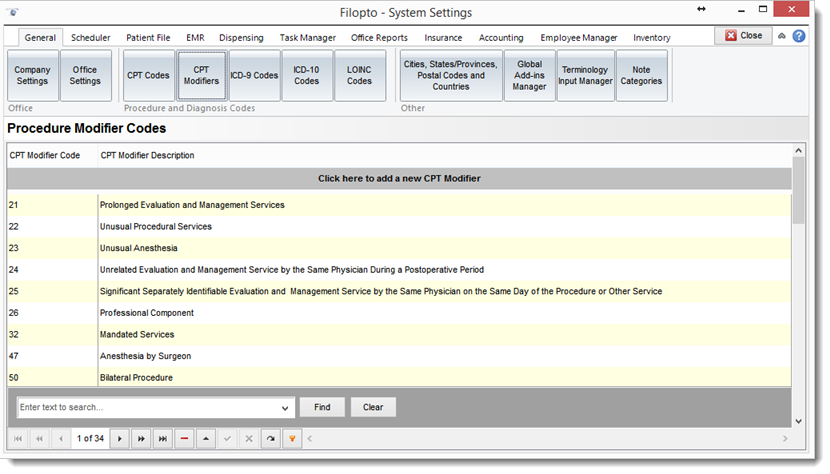The image size is (830, 474).
Task: Open the Inventory tab
Action: coord(652,38)
